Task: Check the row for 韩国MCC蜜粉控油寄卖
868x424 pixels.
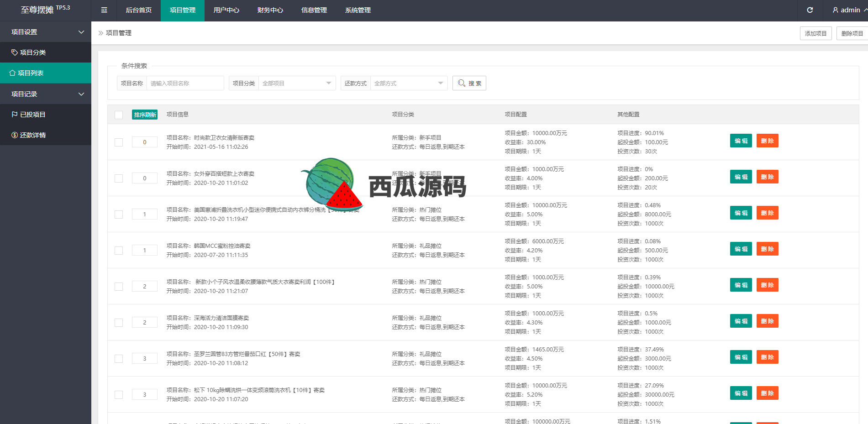Action: [119, 251]
